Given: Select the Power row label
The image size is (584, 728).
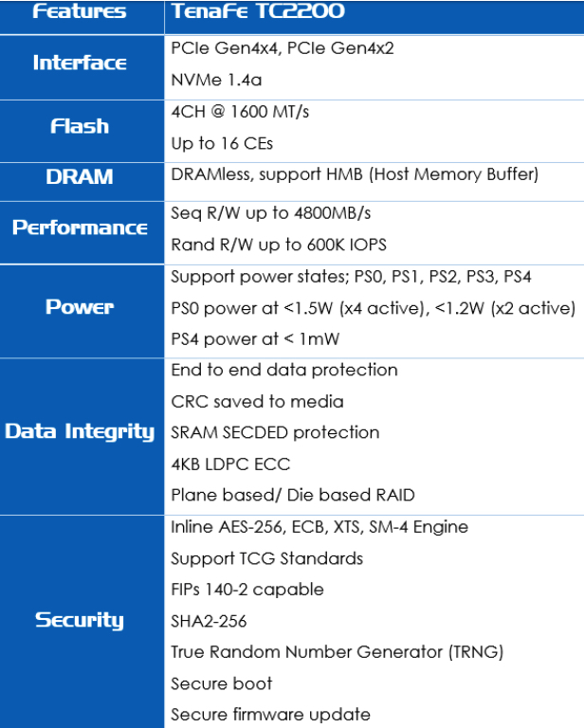Looking at the screenshot, I should (80, 307).
